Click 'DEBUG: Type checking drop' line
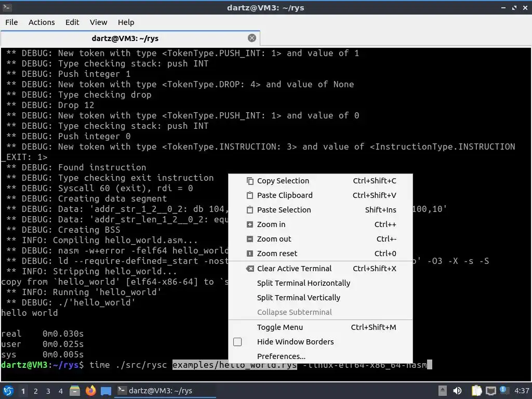This screenshot has width=532, height=399. [79, 95]
